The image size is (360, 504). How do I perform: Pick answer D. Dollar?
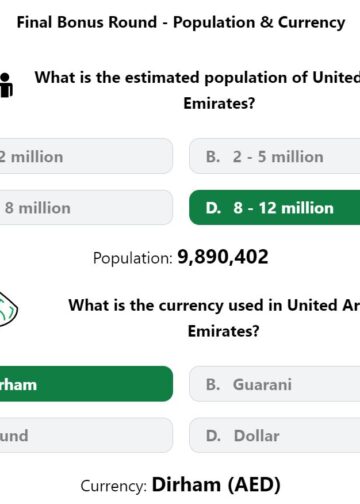coord(275,435)
